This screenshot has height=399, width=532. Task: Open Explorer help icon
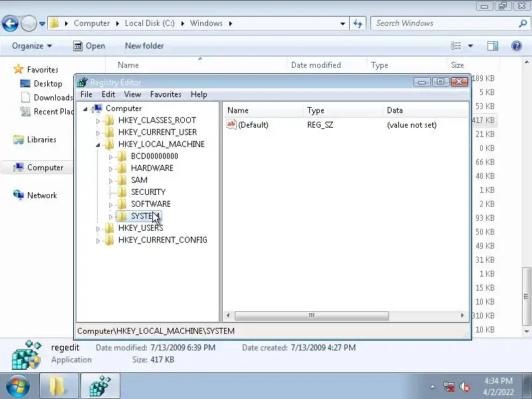pyautogui.click(x=517, y=45)
